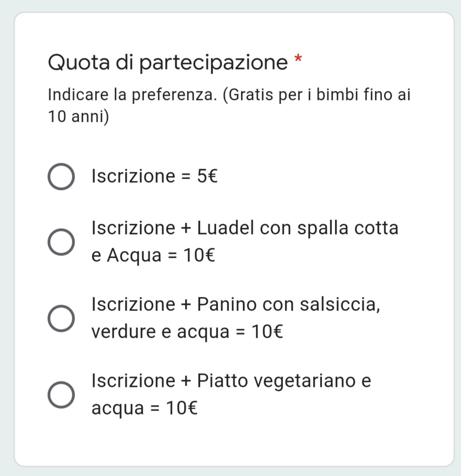Click 'Iscrizione + Panino con salsiccia,' text line
461x476 pixels.
pos(236,304)
